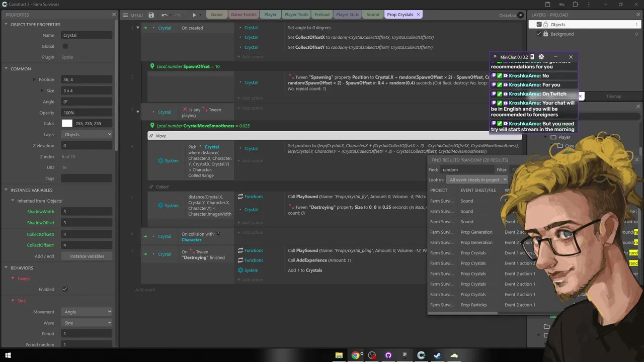
Task: Open GitHub Desktop from taskbar
Action: point(388,355)
